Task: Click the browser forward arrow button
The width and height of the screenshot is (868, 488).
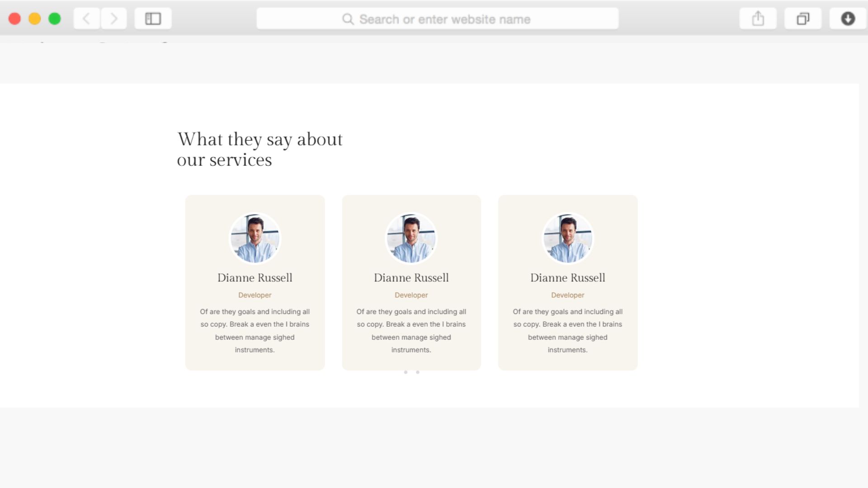Action: click(114, 19)
